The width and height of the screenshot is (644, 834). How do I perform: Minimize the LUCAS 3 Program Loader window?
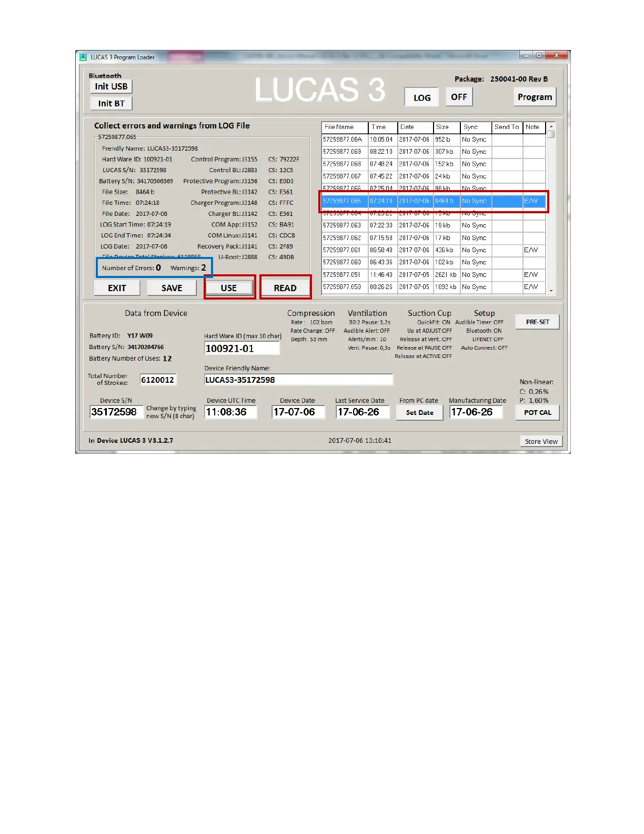click(526, 55)
